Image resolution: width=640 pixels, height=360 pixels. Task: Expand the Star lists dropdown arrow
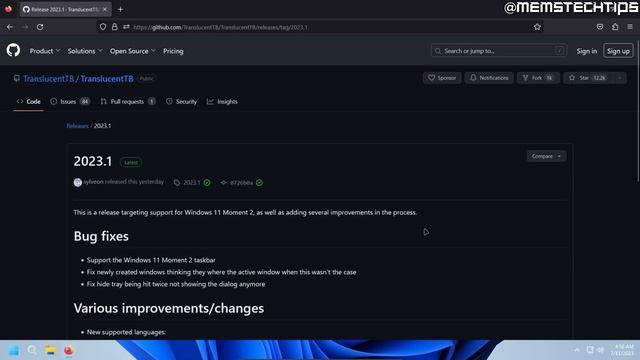(620, 78)
